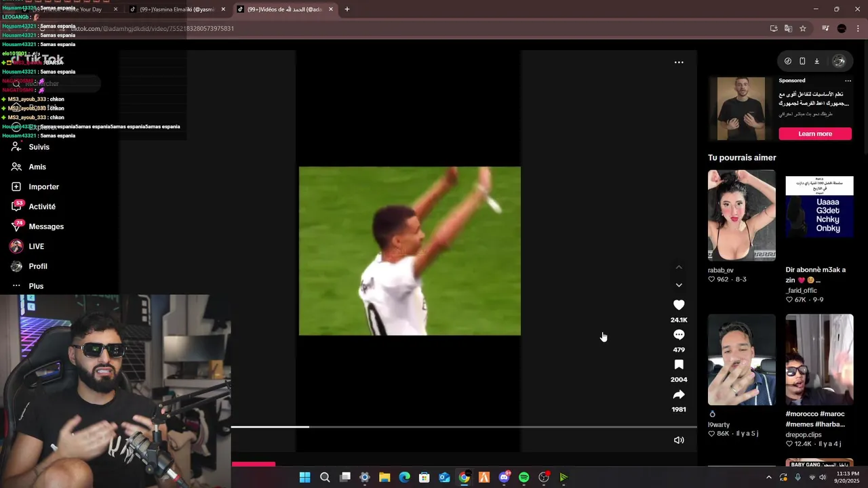Bookmark the video with the save icon
The width and height of the screenshot is (868, 488).
click(679, 365)
